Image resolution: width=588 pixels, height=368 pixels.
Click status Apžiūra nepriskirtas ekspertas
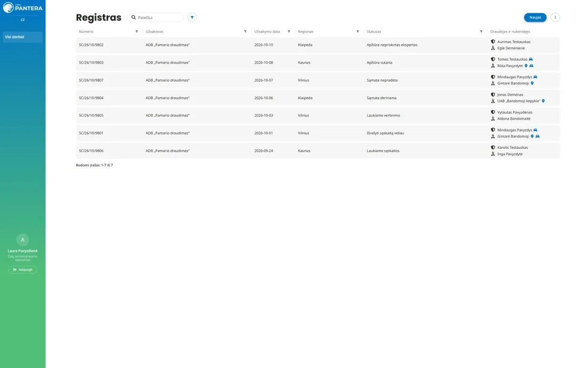tap(392, 45)
